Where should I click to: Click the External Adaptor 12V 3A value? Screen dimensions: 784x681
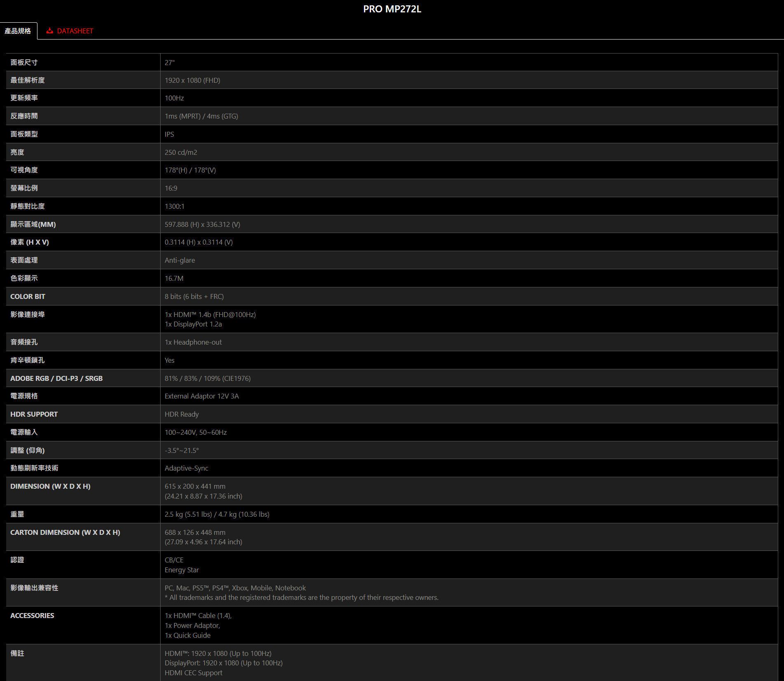point(202,396)
